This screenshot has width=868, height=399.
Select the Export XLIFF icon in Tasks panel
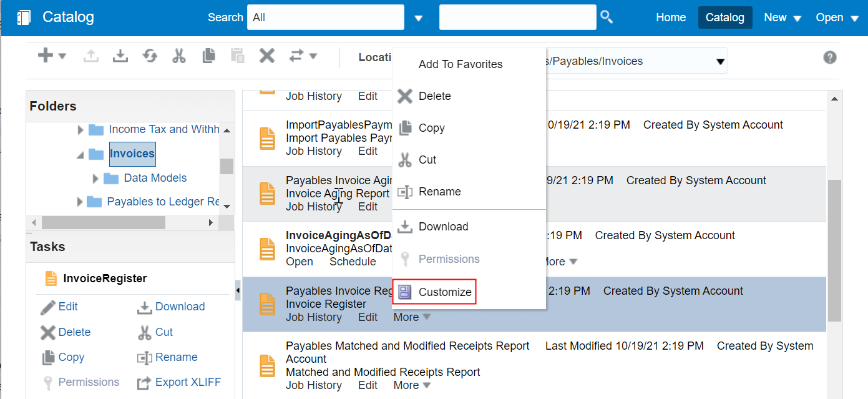pyautogui.click(x=145, y=382)
